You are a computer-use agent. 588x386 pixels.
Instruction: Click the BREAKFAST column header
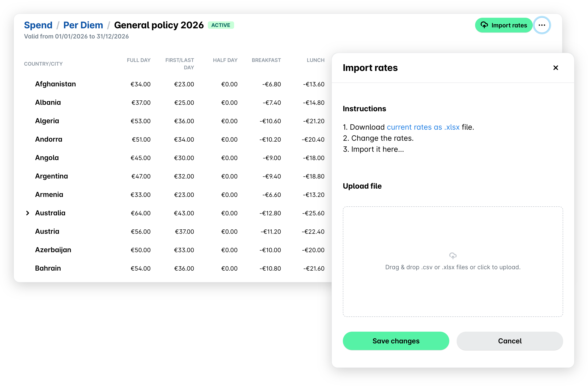click(x=266, y=60)
